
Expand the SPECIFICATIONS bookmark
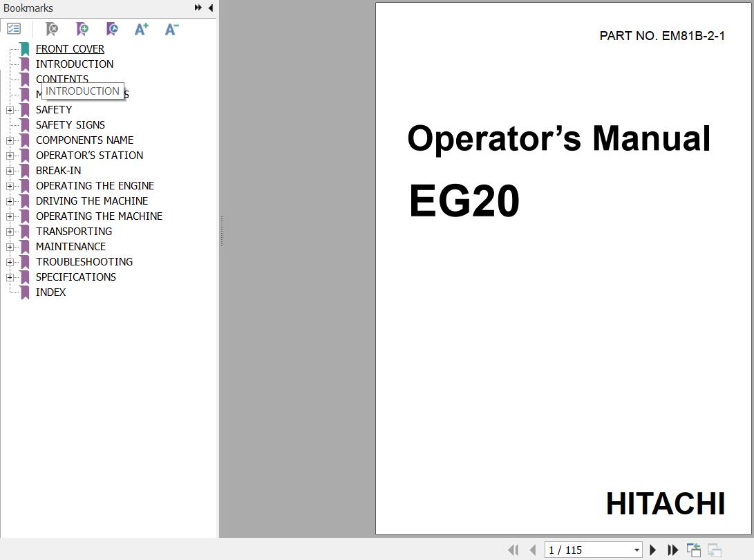[10, 278]
